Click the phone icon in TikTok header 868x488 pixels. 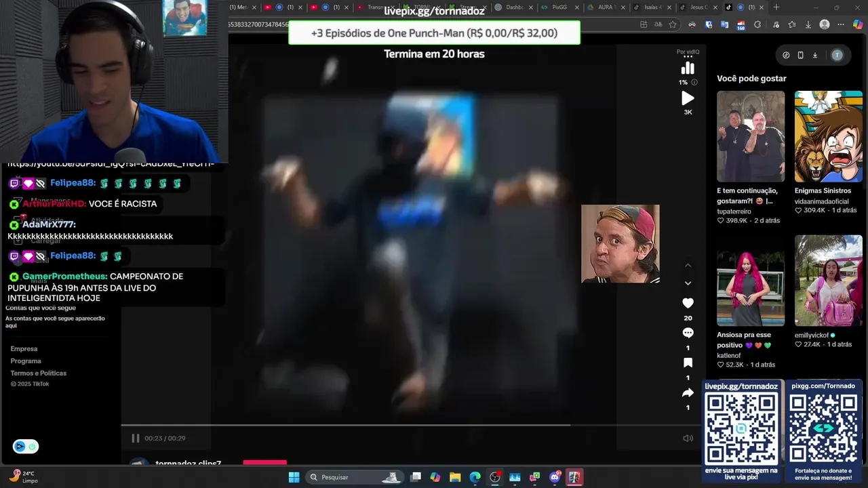coord(800,56)
